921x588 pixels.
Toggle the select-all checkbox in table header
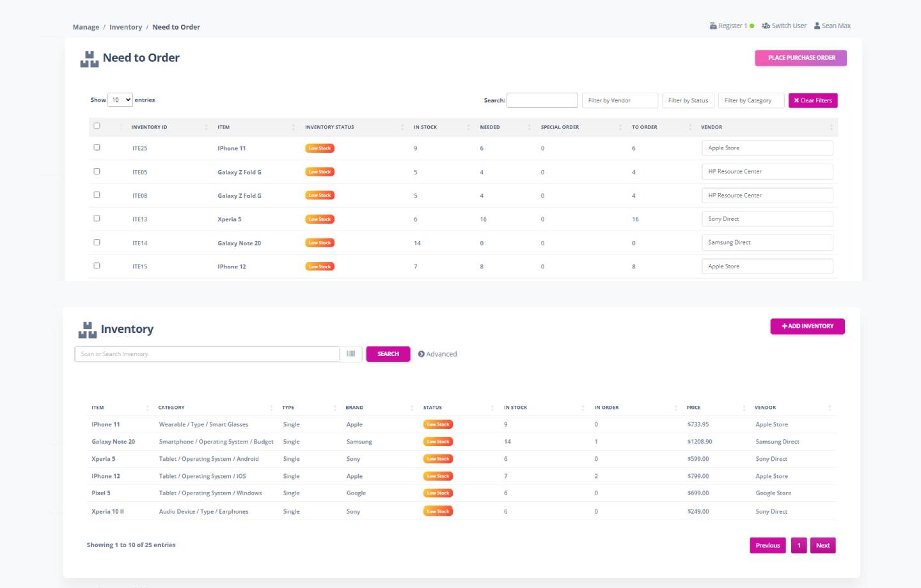[97, 126]
